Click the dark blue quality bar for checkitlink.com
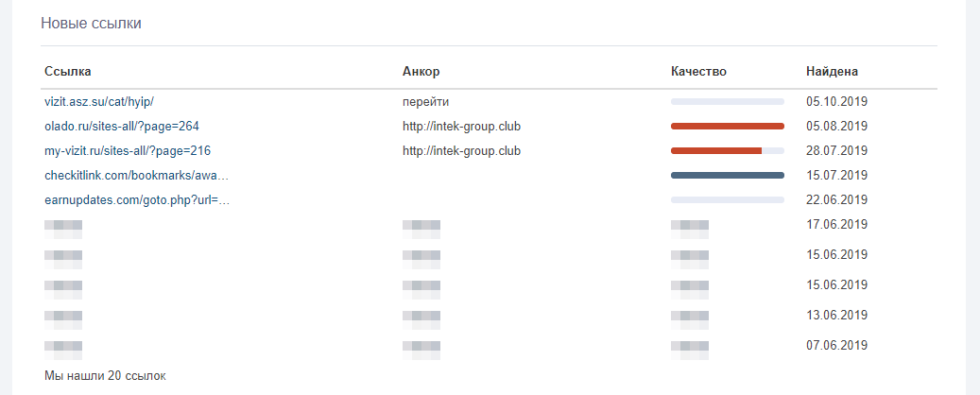The width and height of the screenshot is (980, 395). 728,176
